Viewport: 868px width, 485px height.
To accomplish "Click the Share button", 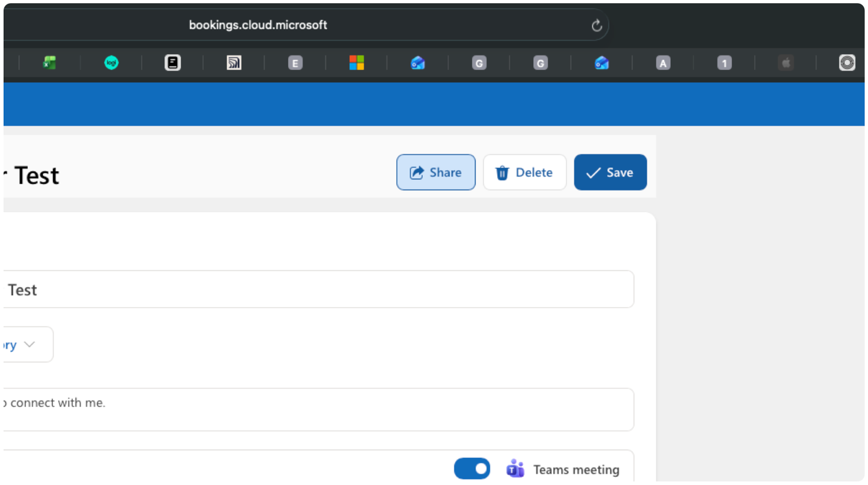I will point(436,172).
